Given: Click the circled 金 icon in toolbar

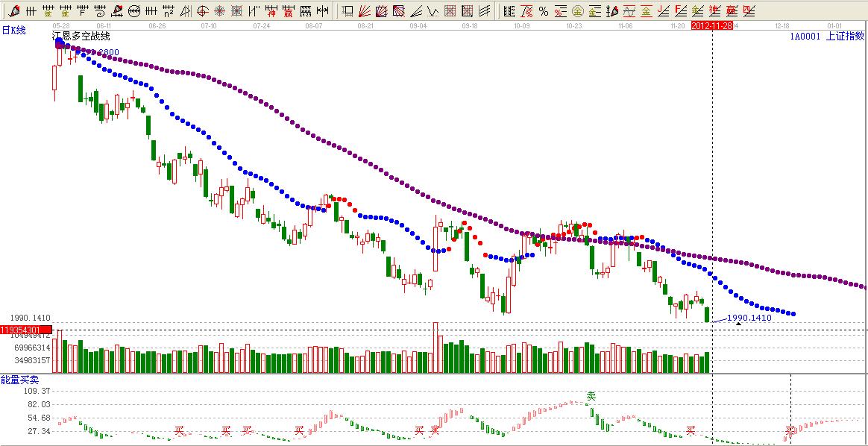Looking at the screenshot, I should 577,11.
